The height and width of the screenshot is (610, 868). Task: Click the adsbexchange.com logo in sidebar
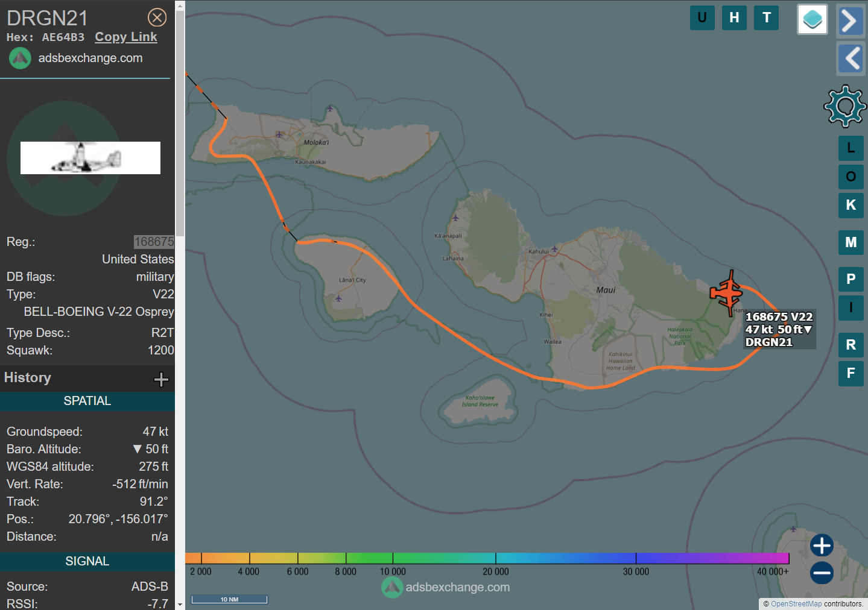pyautogui.click(x=20, y=58)
